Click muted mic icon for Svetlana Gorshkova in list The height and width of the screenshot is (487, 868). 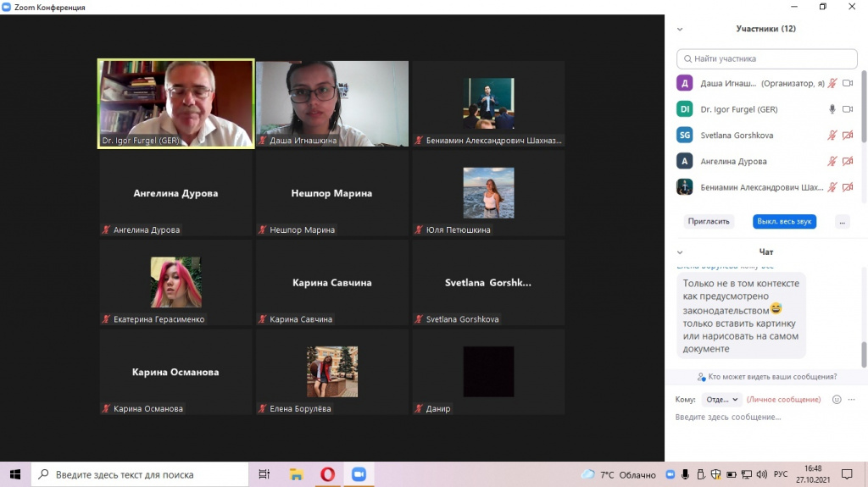pos(832,136)
